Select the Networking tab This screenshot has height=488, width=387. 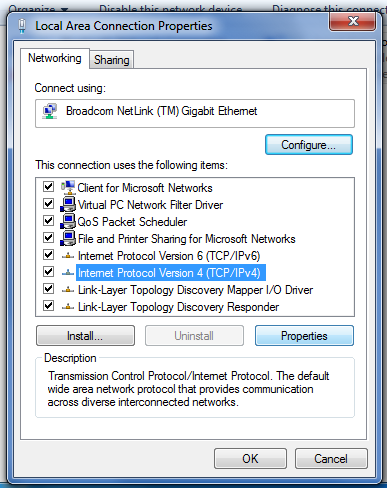point(55,58)
